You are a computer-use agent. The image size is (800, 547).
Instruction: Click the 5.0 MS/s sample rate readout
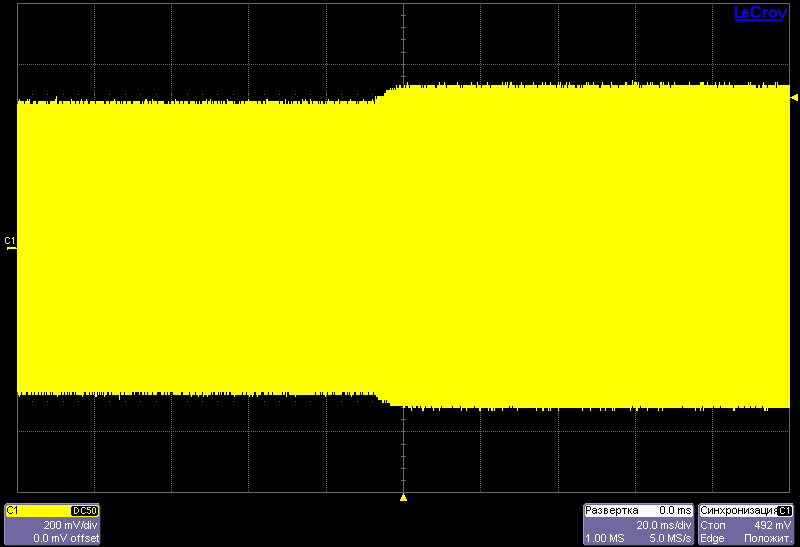[x=669, y=538]
